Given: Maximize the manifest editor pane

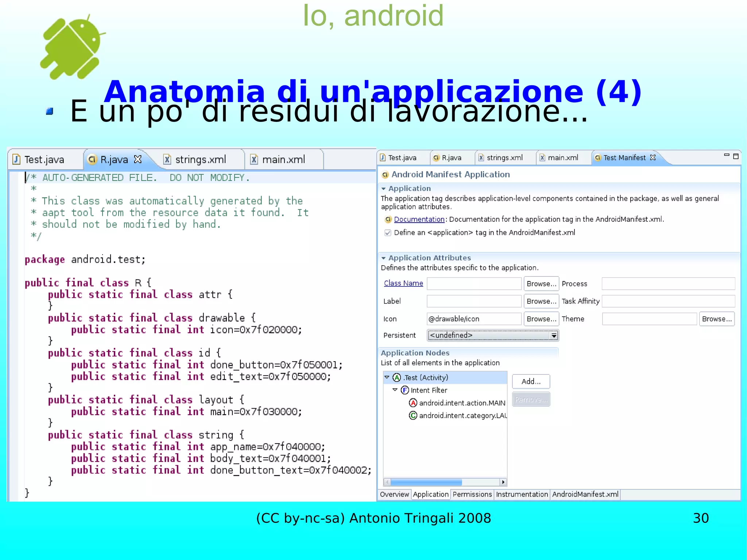Looking at the screenshot, I should (x=736, y=157).
